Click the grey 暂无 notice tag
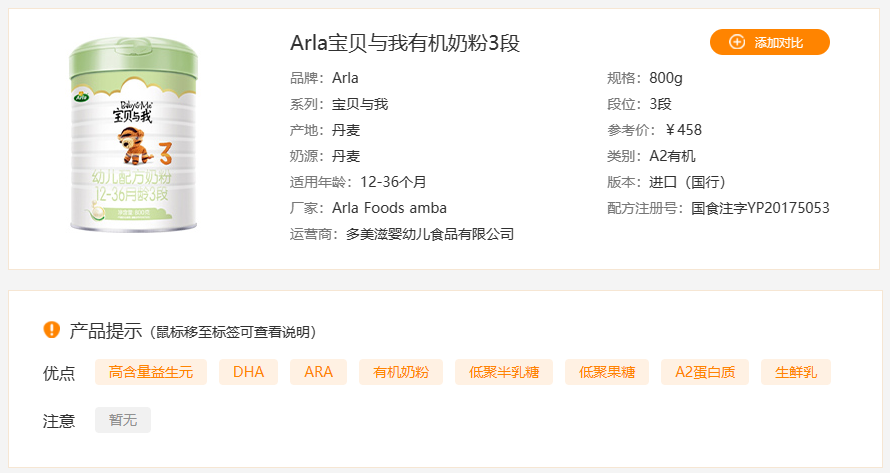Viewport: 890px width, 473px height. (123, 420)
